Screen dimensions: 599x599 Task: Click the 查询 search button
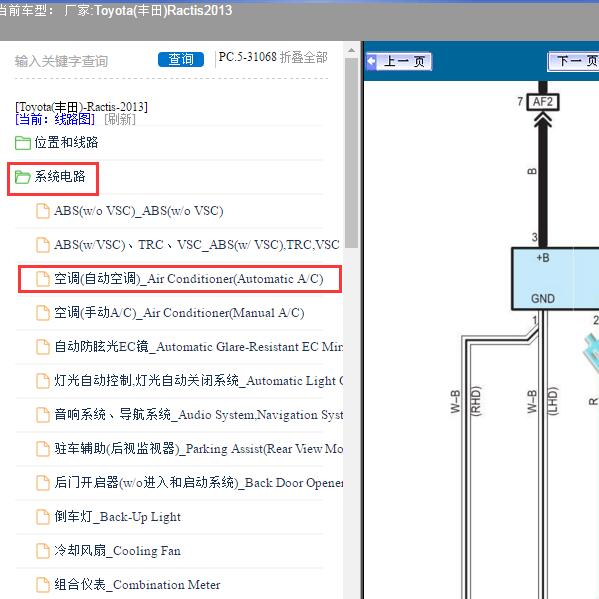[181, 59]
